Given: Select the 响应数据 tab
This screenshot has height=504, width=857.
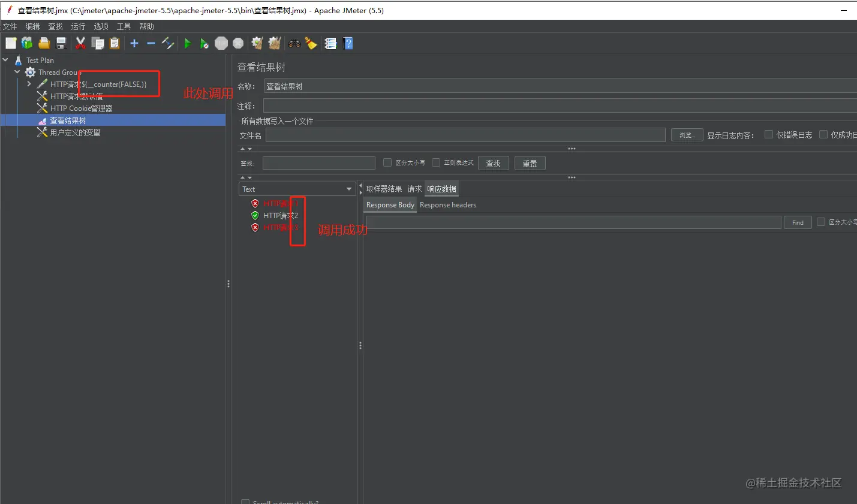Looking at the screenshot, I should click(441, 189).
